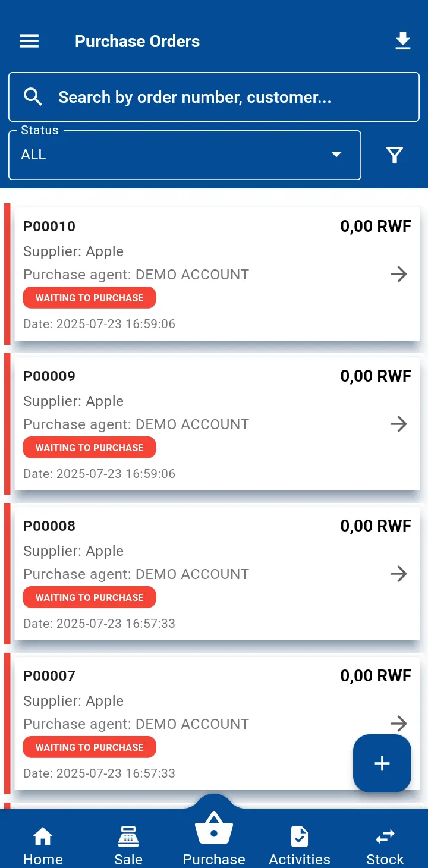Select the Purchase tab
The width and height of the screenshot is (428, 868).
(214, 838)
